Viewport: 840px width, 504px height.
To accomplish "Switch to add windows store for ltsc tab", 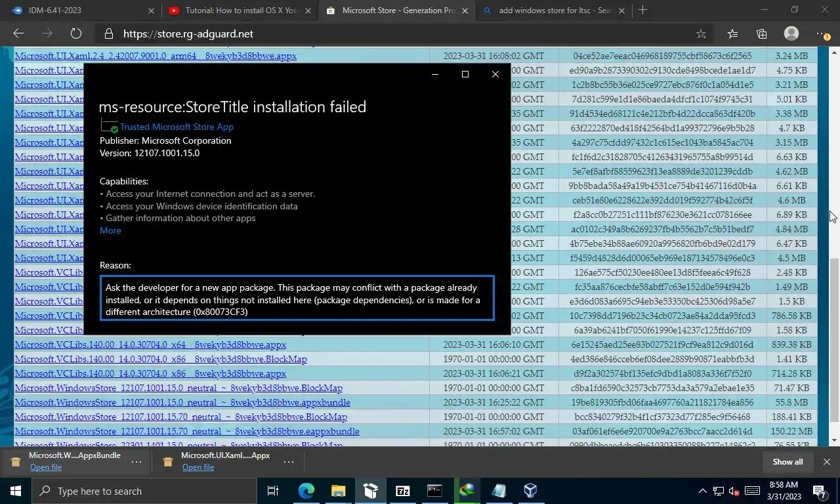I will 553,10.
